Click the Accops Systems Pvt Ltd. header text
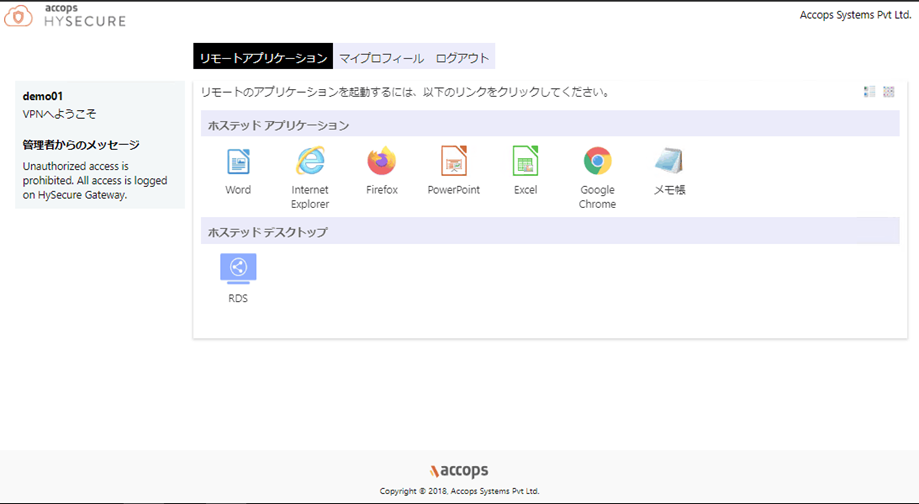This screenshot has height=504, width=919. [855, 15]
